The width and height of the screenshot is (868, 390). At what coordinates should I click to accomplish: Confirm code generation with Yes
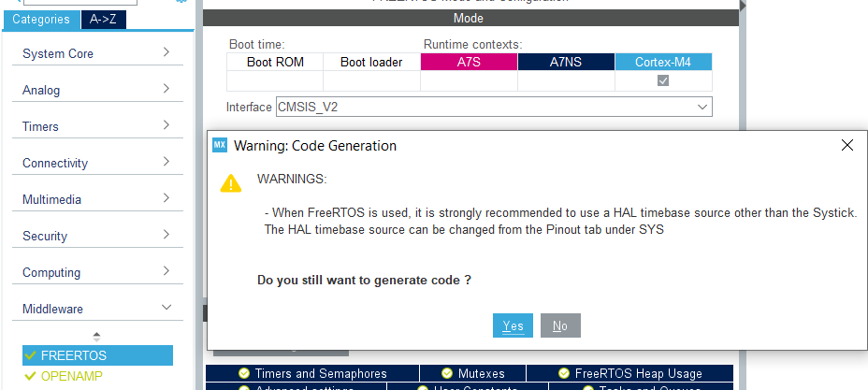513,325
